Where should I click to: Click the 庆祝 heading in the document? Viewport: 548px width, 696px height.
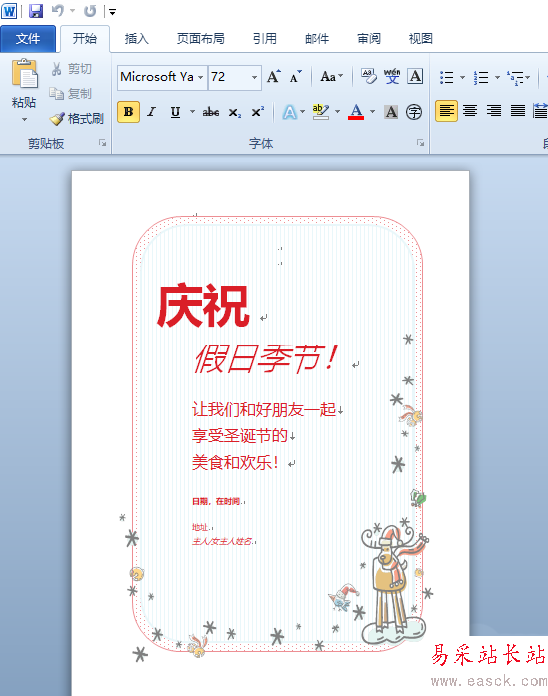point(203,306)
